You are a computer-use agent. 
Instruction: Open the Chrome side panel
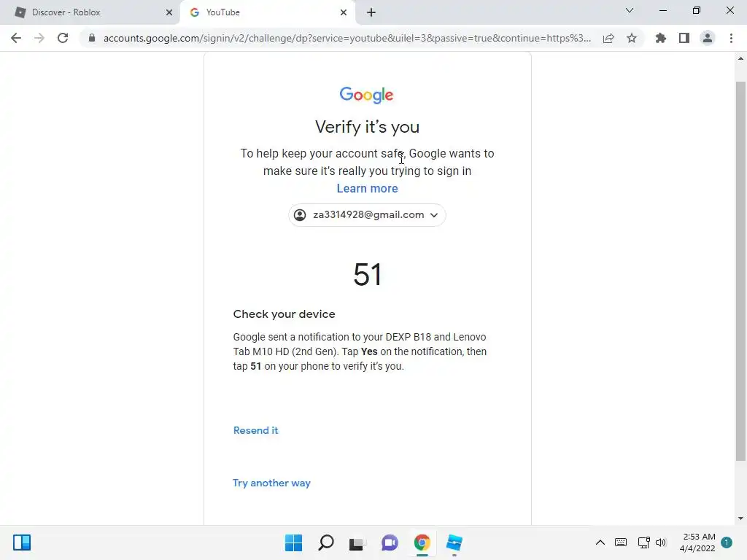coord(684,38)
